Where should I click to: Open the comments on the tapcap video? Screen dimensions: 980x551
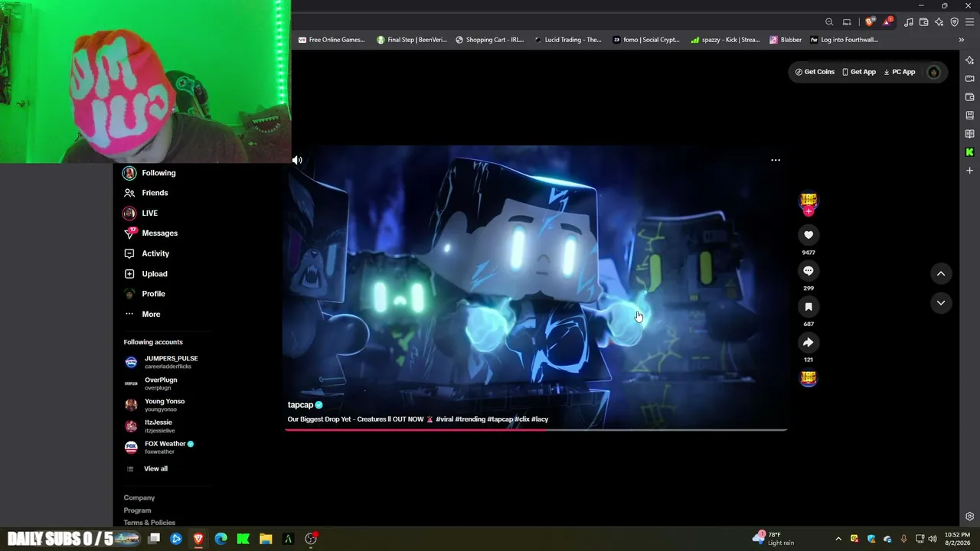point(808,271)
